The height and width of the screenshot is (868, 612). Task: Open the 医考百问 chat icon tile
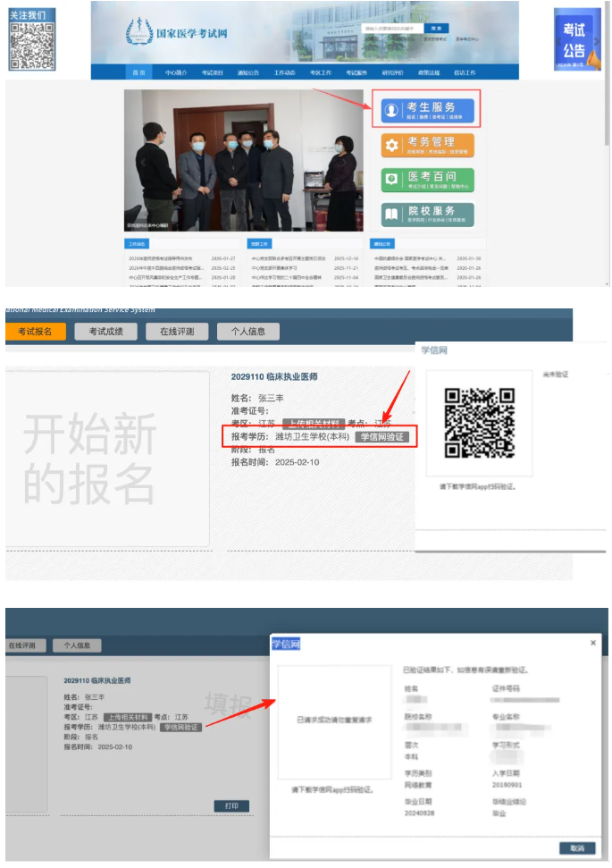[390, 180]
